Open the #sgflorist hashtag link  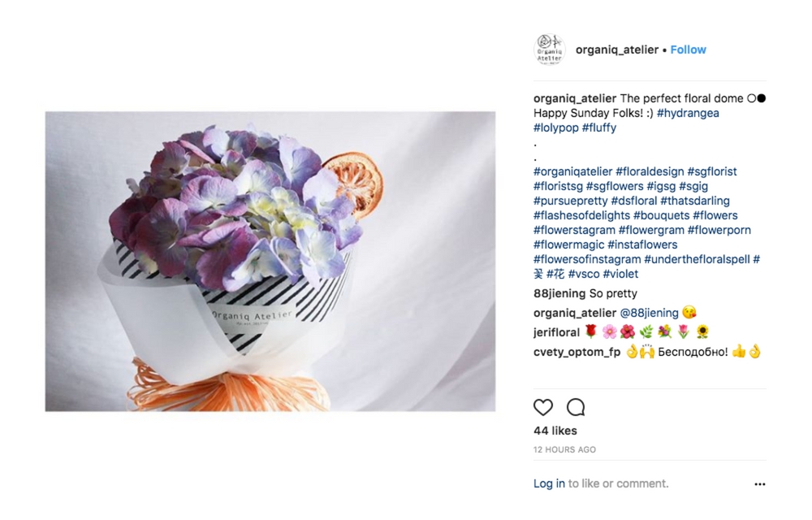pos(712,171)
